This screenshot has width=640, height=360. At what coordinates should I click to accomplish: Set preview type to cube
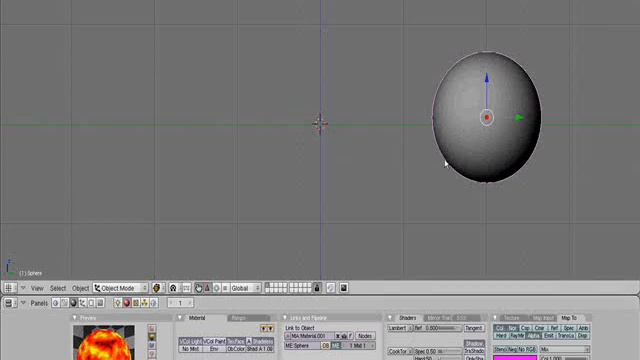[152, 346]
